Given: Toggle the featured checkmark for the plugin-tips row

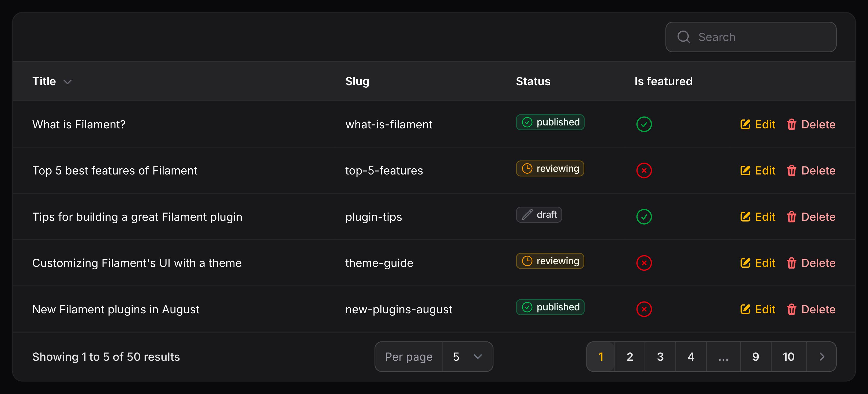Looking at the screenshot, I should 643,217.
